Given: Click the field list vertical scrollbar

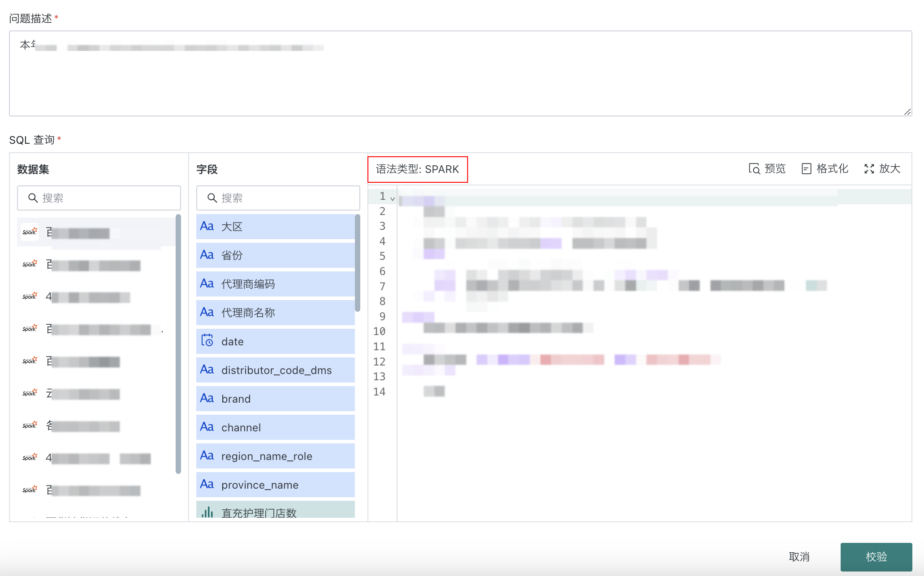Looking at the screenshot, I should (357, 262).
